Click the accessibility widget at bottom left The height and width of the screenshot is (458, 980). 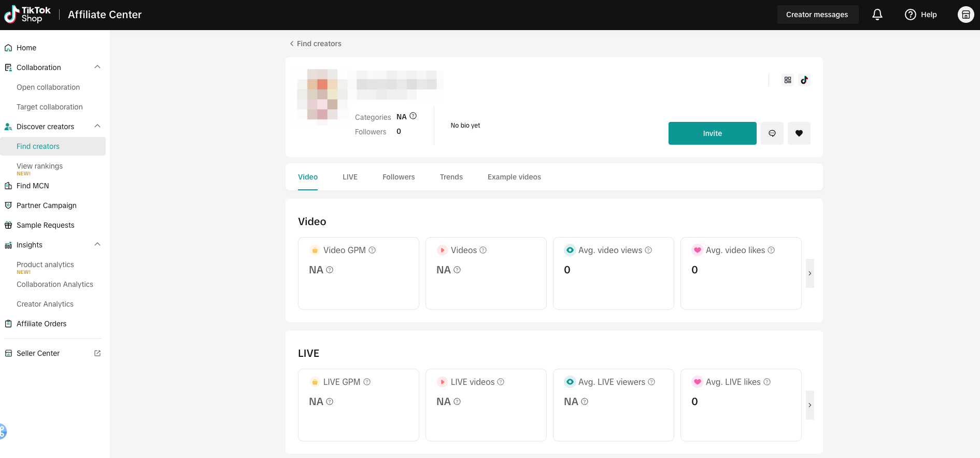tap(3, 431)
